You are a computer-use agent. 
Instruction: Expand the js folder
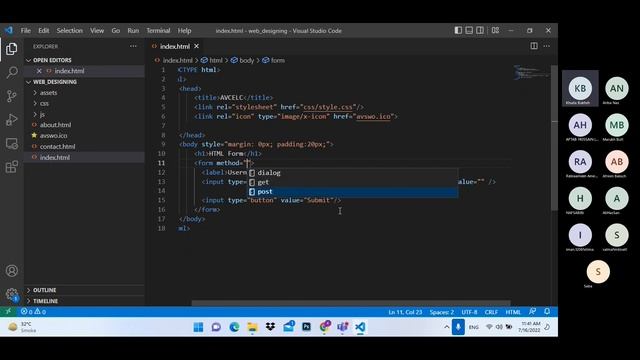[x=84, y=114]
